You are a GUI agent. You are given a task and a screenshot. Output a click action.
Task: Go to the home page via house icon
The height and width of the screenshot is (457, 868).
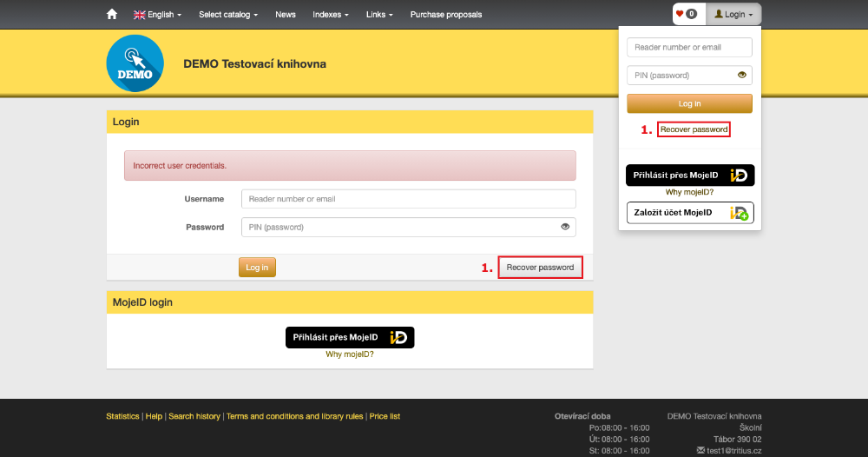tap(112, 15)
